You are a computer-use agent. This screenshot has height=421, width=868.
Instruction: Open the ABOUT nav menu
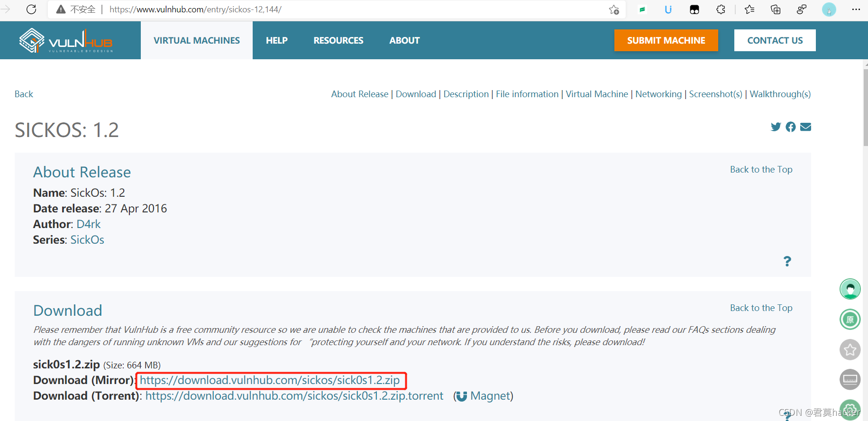point(404,40)
